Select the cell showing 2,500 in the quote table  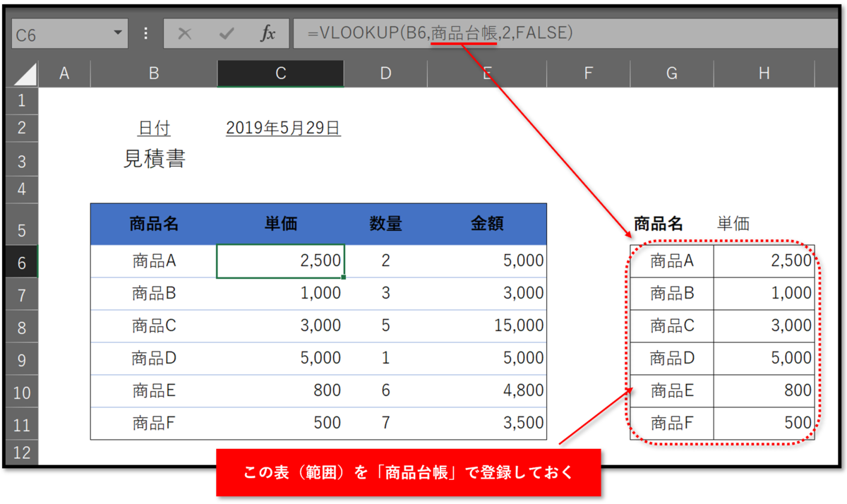pyautogui.click(x=280, y=261)
